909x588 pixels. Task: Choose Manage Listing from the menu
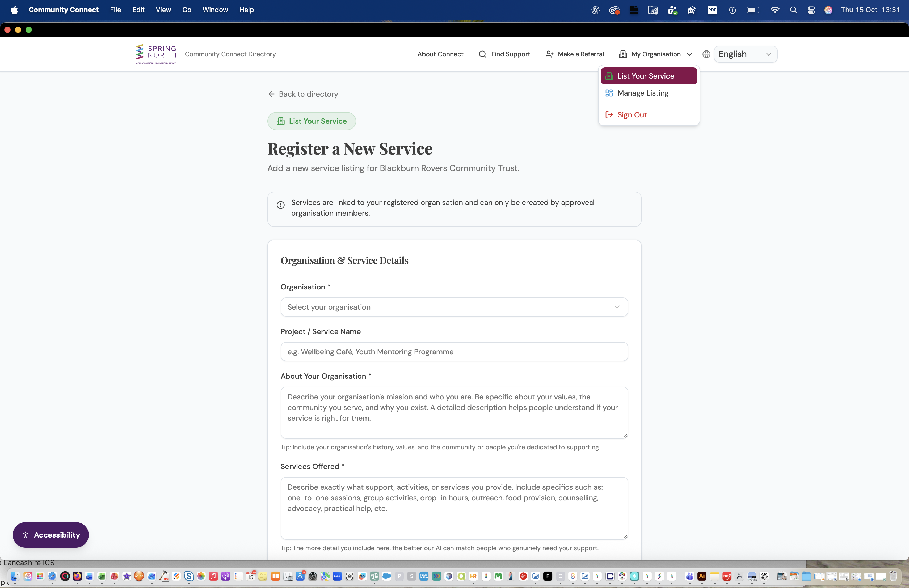[649, 93]
